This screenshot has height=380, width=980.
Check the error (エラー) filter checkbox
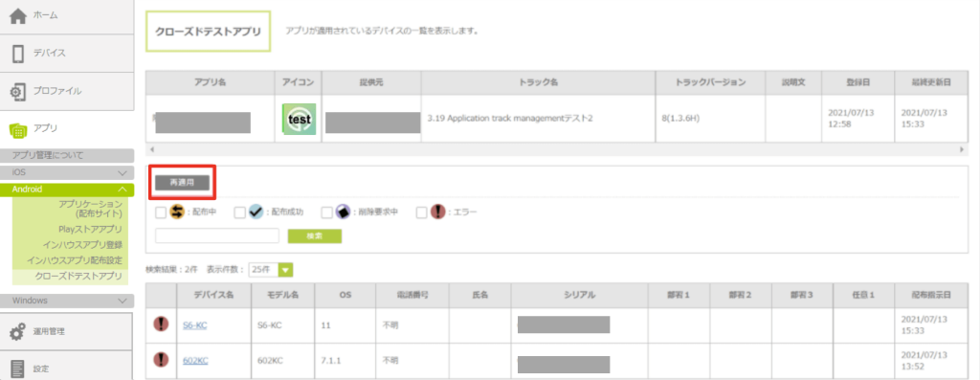point(422,212)
